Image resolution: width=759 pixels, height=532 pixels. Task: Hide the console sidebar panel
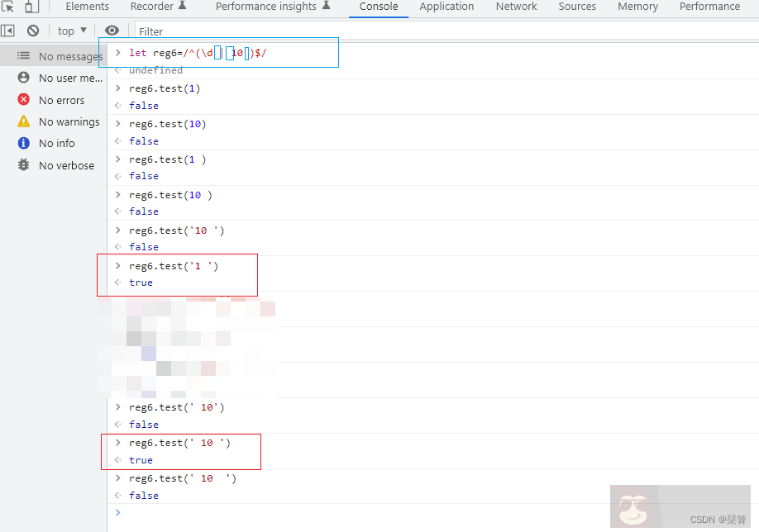coord(8,31)
